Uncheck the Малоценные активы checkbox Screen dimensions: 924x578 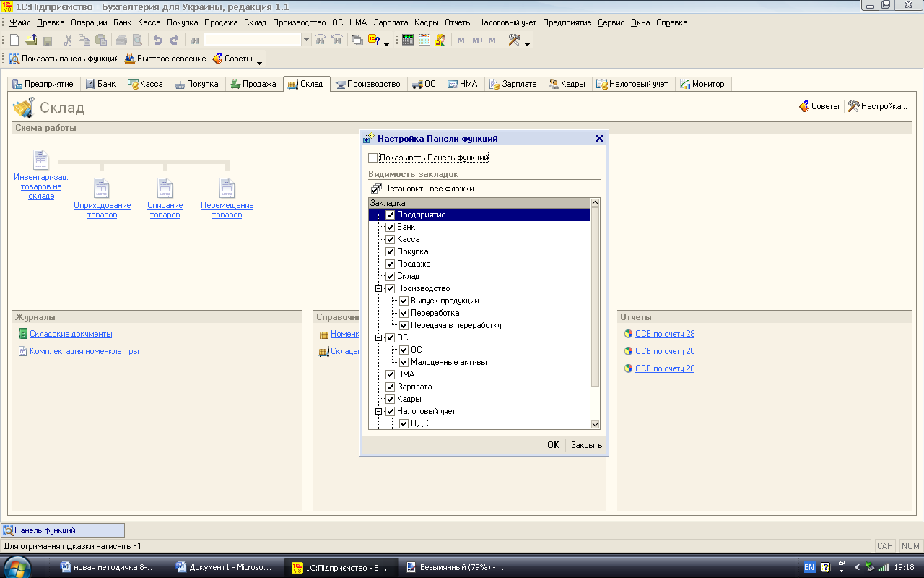point(404,362)
